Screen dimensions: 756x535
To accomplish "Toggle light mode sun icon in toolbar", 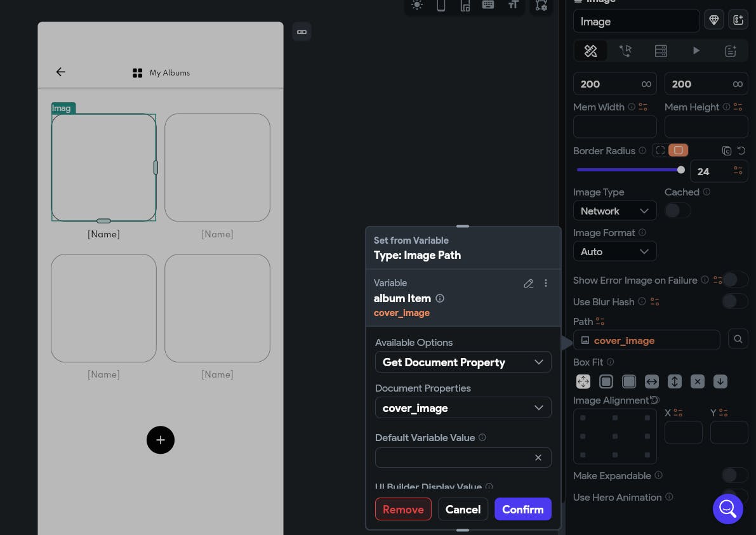I will click(417, 5).
